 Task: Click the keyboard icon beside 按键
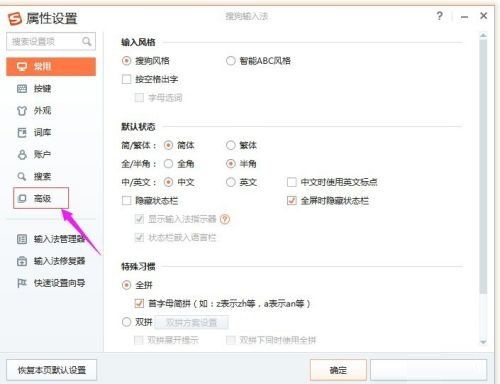22,89
